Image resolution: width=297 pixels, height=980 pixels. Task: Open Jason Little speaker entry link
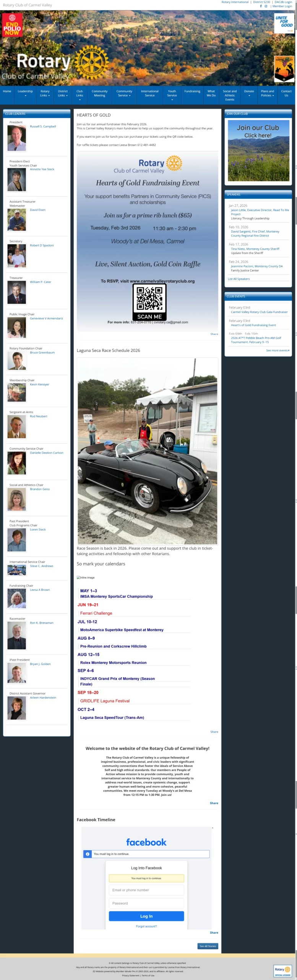[x=260, y=212]
